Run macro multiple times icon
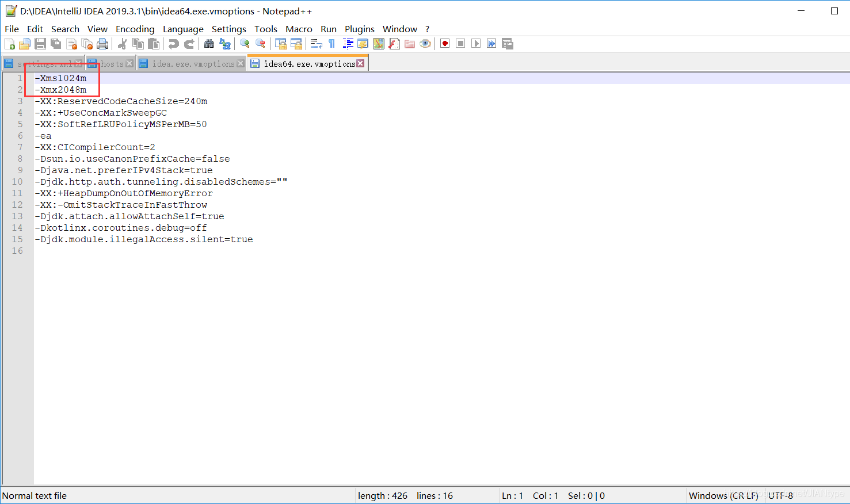The image size is (850, 504). (x=491, y=44)
